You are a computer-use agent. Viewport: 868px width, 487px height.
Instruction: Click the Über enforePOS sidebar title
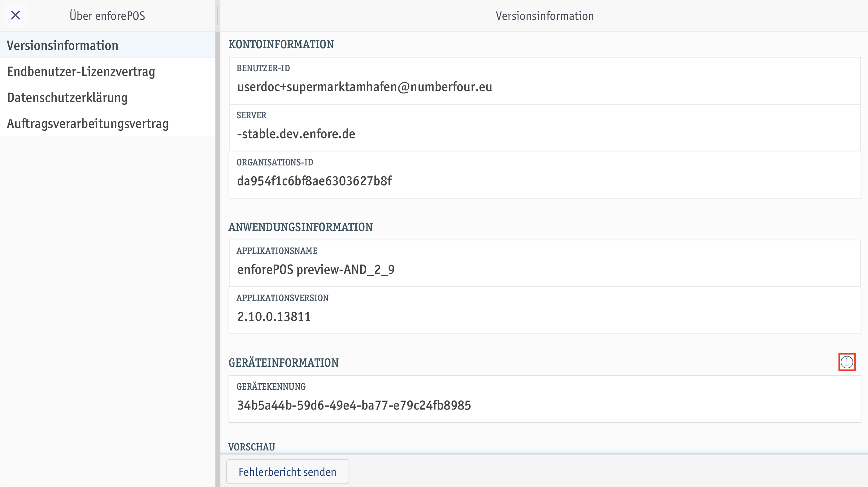(x=107, y=15)
